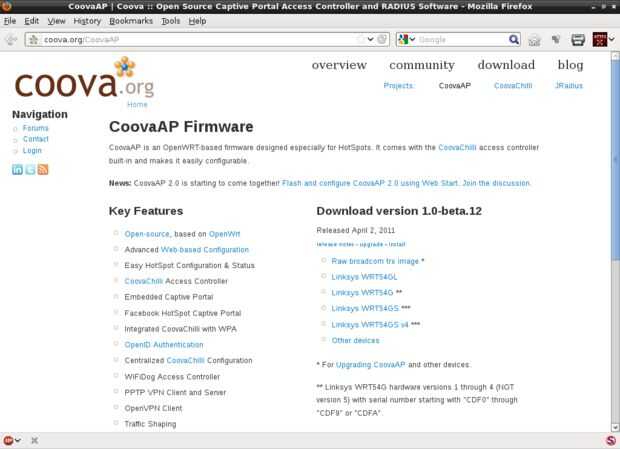Viewport: 620px width, 449px height.
Task: Select the CoovaAP sub-navigation item
Action: (x=455, y=86)
